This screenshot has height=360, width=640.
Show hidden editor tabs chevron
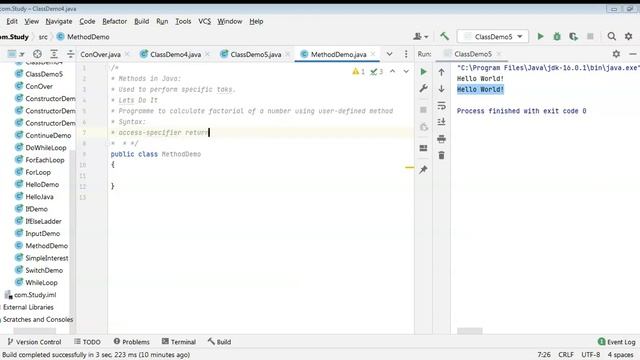[x=389, y=54]
